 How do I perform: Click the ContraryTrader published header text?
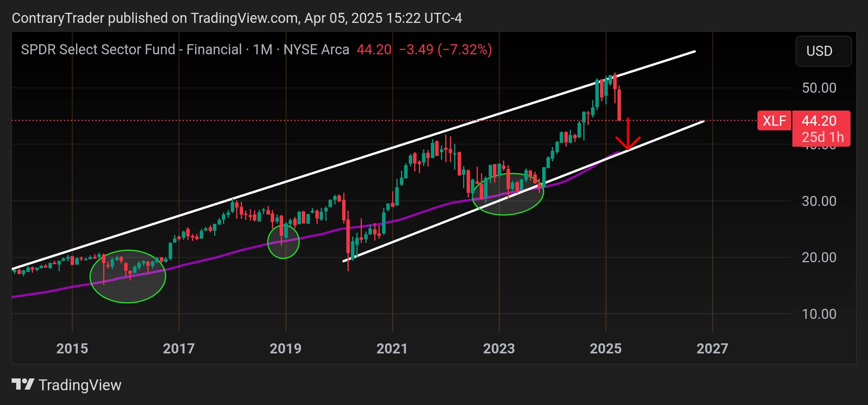237,18
